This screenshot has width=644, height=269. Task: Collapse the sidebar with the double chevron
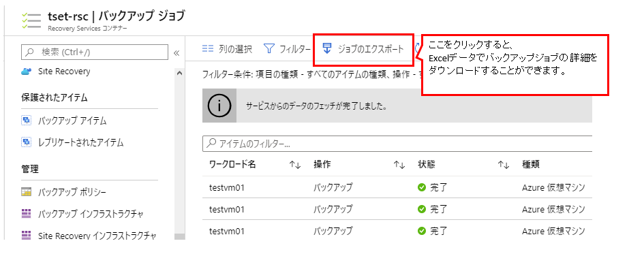[x=177, y=52]
